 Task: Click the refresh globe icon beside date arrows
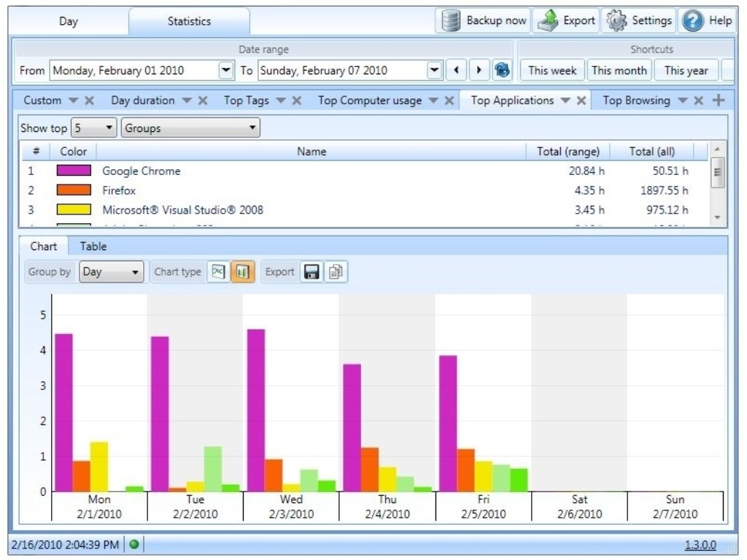click(502, 71)
